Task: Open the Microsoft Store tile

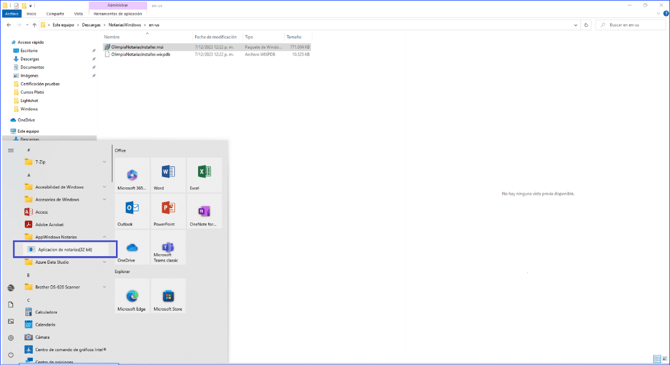Action: click(168, 296)
